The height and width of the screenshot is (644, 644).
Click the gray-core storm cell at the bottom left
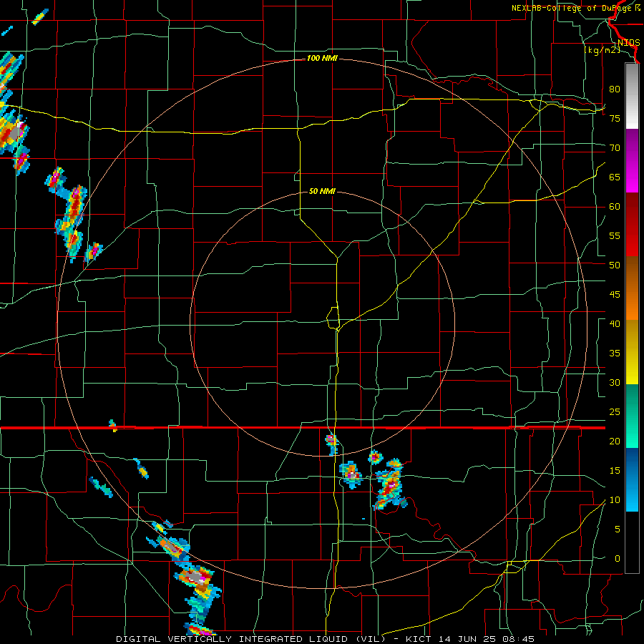tap(196, 577)
